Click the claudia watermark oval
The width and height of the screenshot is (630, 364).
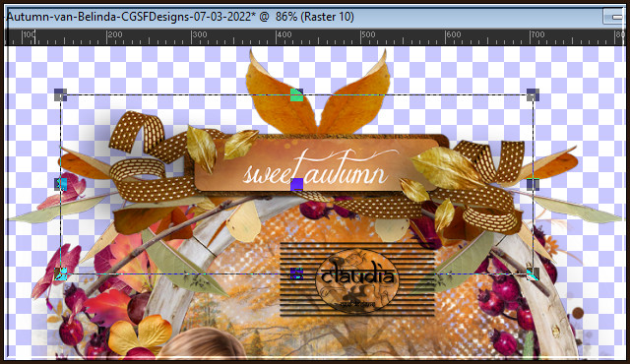click(x=356, y=279)
